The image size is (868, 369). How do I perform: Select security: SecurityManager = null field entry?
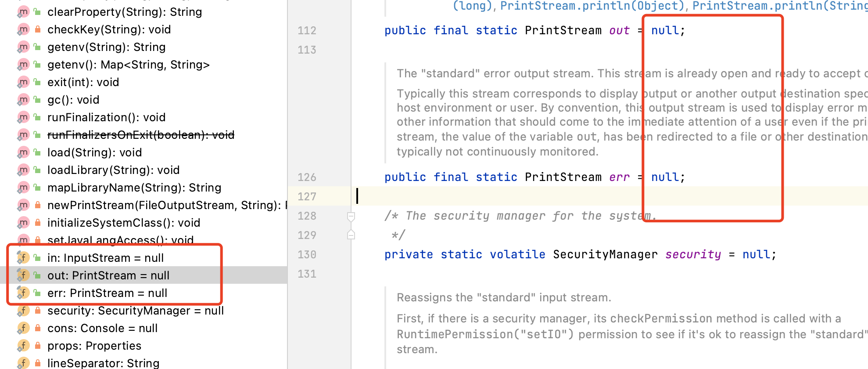[135, 311]
